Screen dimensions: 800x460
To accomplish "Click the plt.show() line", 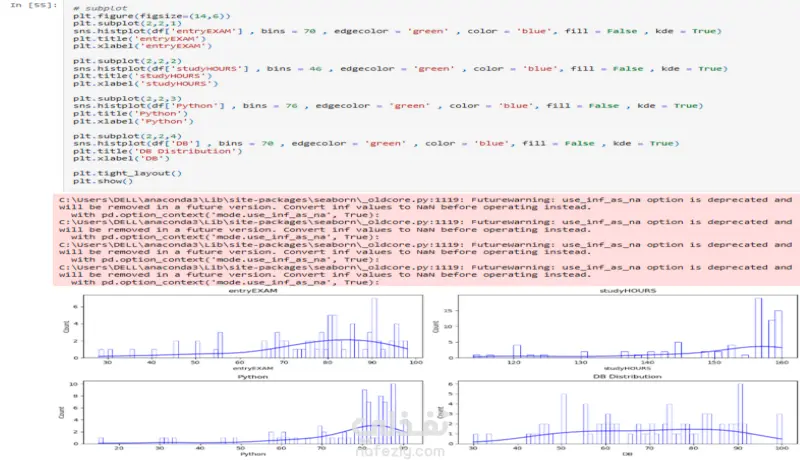I will tap(103, 181).
